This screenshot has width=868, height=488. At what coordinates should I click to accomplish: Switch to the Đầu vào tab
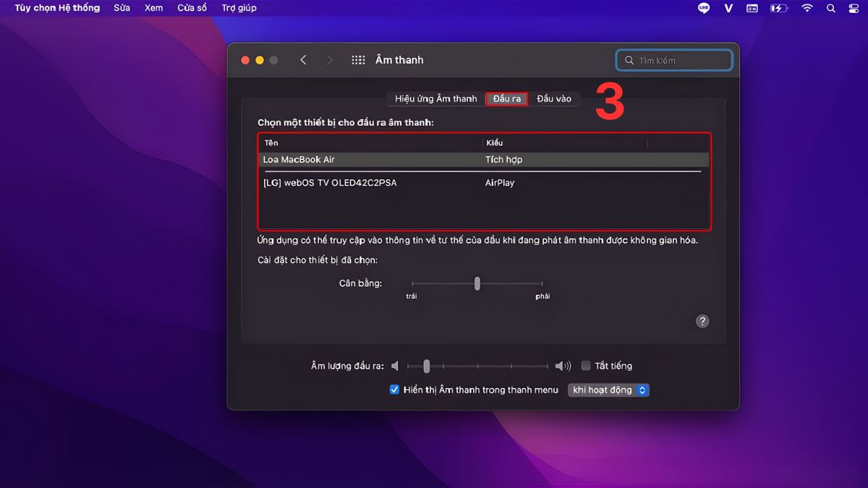(x=554, y=99)
